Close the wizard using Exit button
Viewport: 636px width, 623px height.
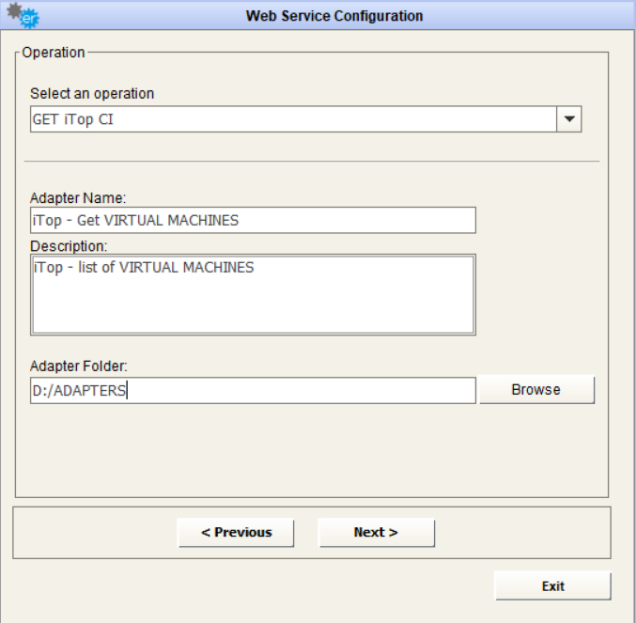click(552, 586)
